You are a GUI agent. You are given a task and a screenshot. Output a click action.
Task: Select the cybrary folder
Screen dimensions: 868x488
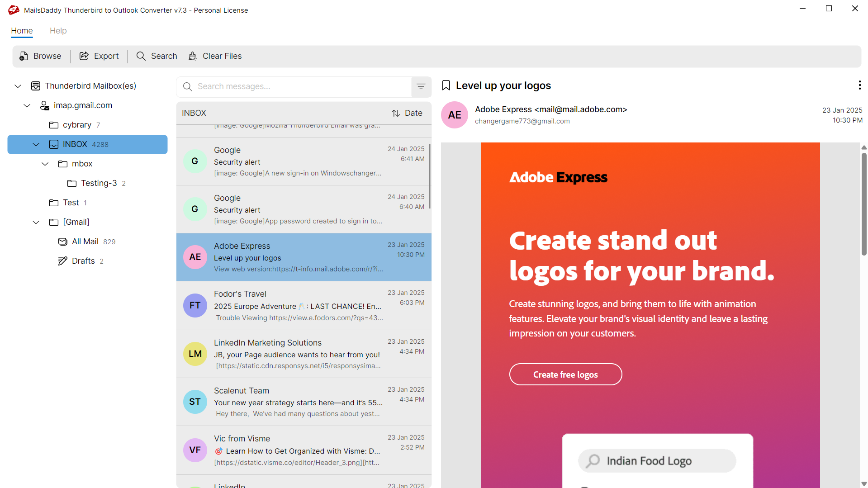coord(77,125)
